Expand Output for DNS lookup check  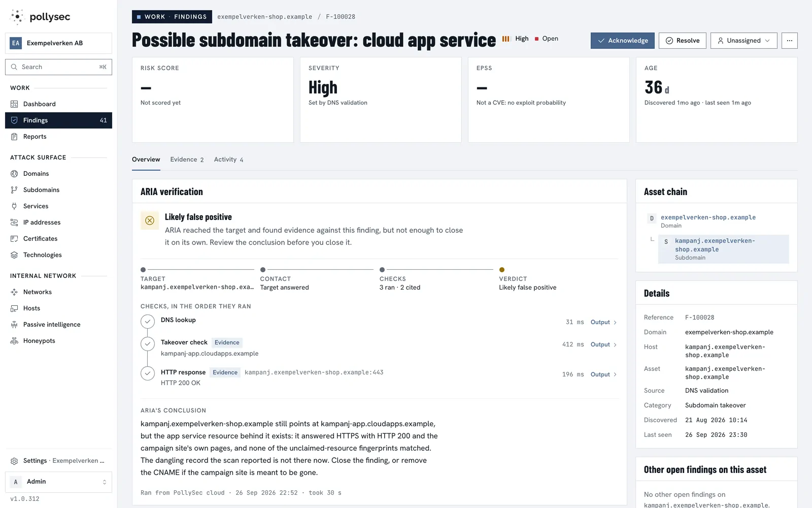pyautogui.click(x=603, y=322)
